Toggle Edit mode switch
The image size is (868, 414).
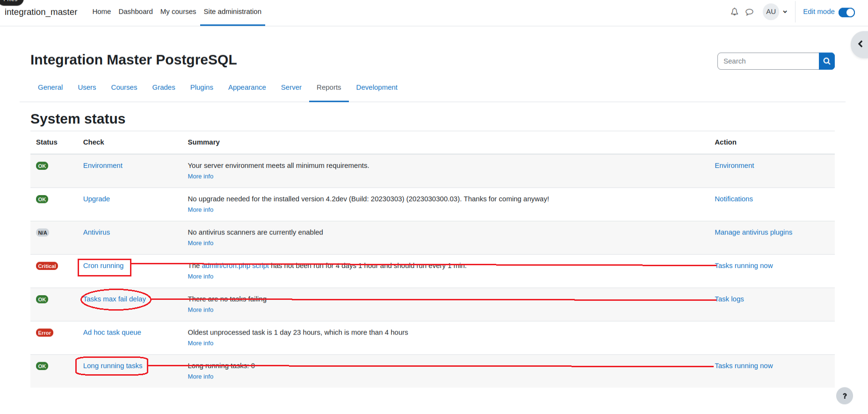pyautogui.click(x=846, y=12)
